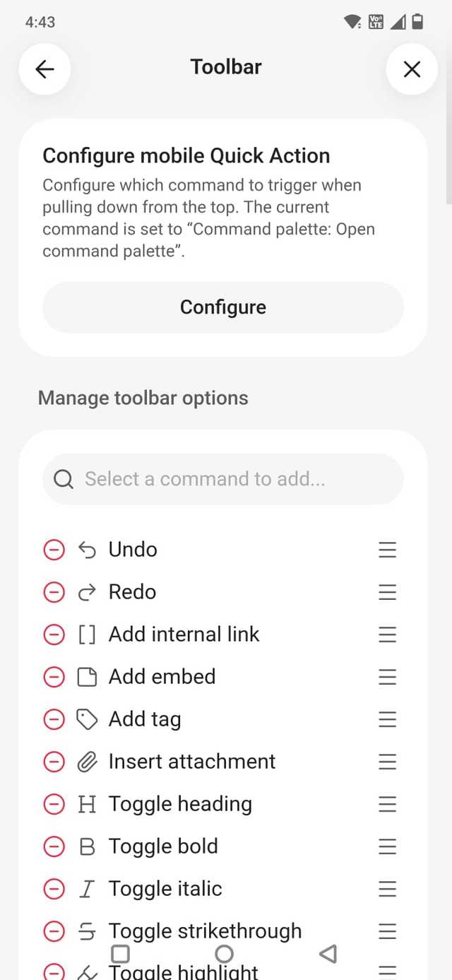Viewport: 452px width, 980px height.
Task: Remove the Add tag command
Action: coord(54,719)
